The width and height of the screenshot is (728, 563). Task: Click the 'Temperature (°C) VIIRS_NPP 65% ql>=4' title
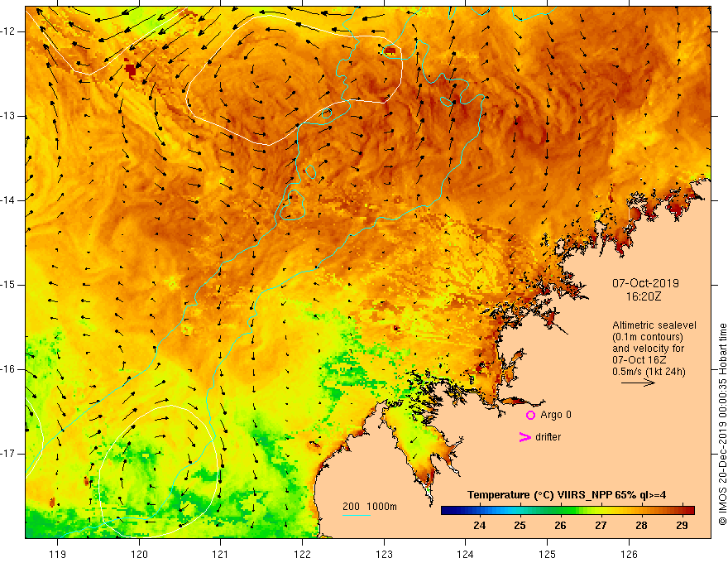point(567,495)
